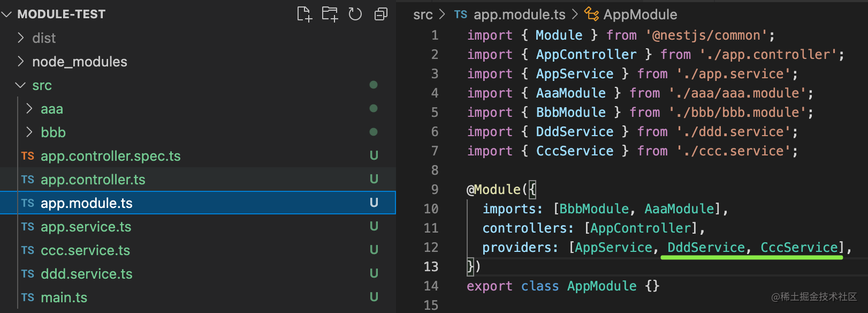
Task: Click the New File icon in explorer header
Action: (x=304, y=14)
